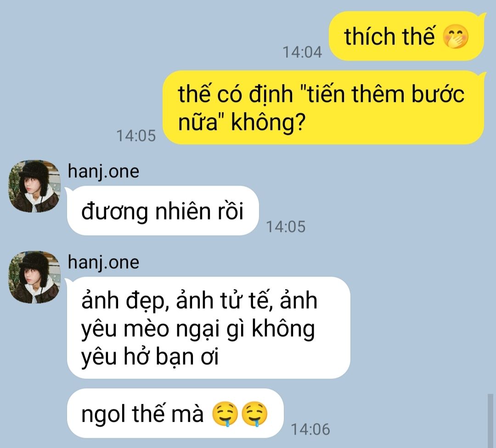This screenshot has height=448, width=496.
Task: Tap the words "yêu mèo ngại gì không"
Action: (x=198, y=329)
